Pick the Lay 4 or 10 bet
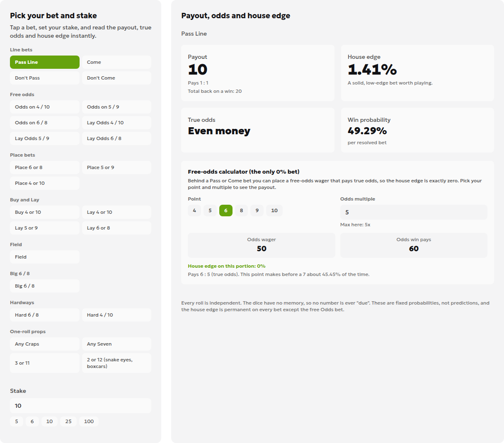Image resolution: width=504 pixels, height=443 pixels. click(x=116, y=212)
